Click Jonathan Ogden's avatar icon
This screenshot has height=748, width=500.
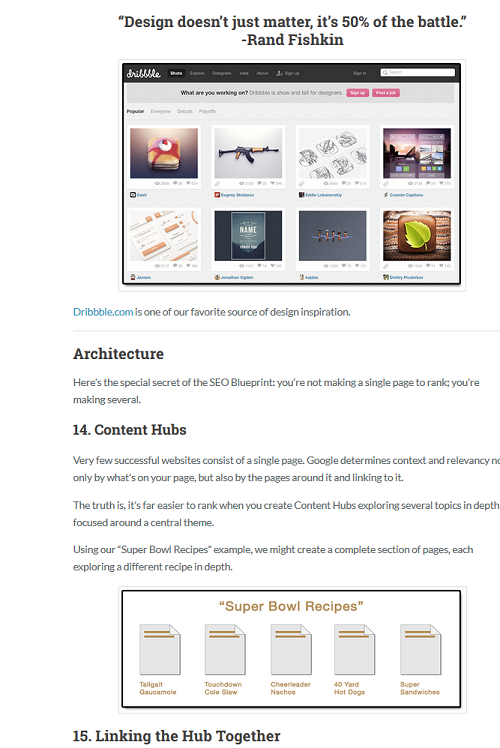(x=217, y=277)
